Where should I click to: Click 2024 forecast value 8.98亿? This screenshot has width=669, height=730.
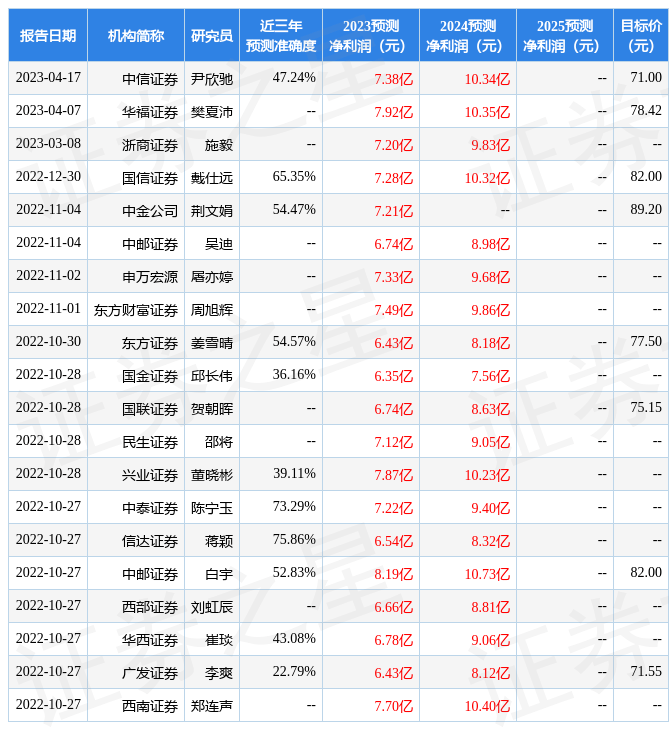(491, 244)
